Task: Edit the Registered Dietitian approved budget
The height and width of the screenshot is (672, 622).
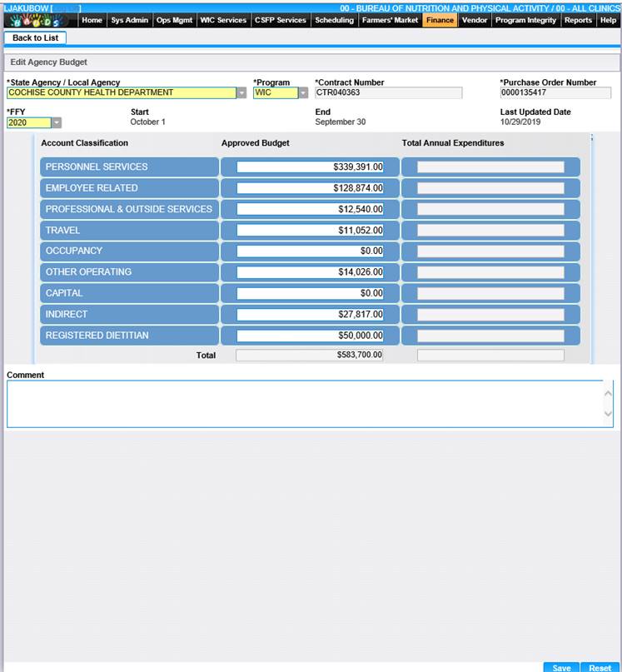Action: click(x=310, y=335)
